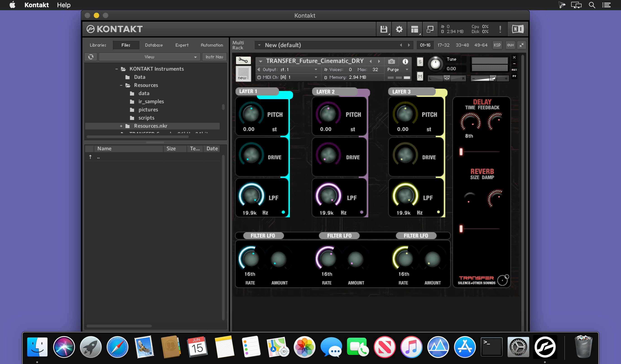Toggle Layer 1 LPF filter on indicator
Screen dimensions: 621x364
click(x=283, y=212)
